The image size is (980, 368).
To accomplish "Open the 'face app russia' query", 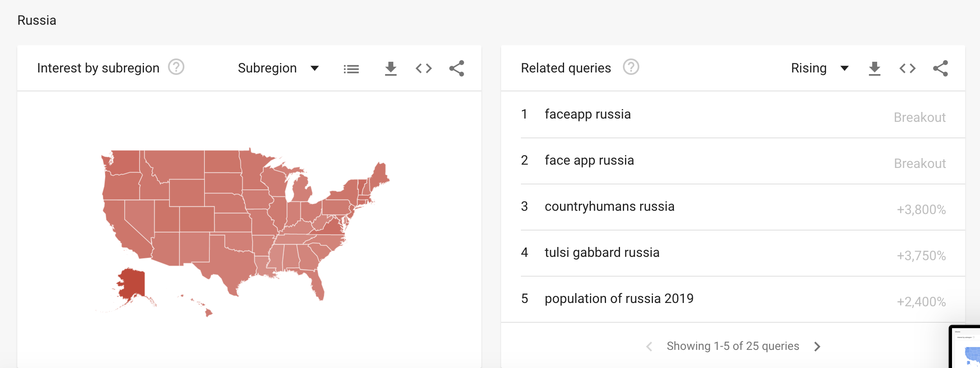I will pyautogui.click(x=589, y=161).
